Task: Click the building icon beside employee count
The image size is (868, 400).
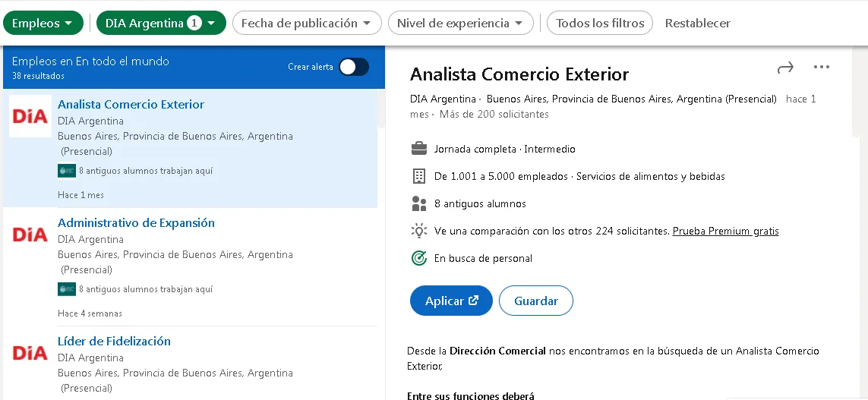Action: [419, 177]
